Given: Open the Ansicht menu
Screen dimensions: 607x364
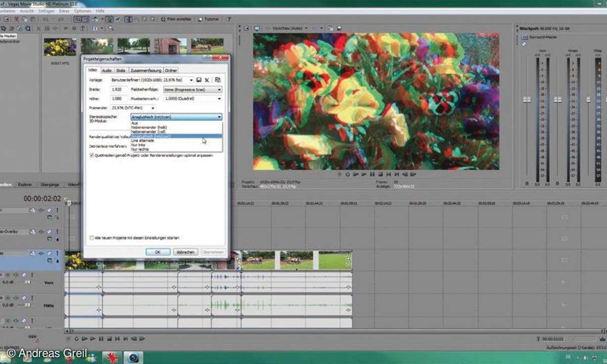Looking at the screenshot, I should 26,11.
